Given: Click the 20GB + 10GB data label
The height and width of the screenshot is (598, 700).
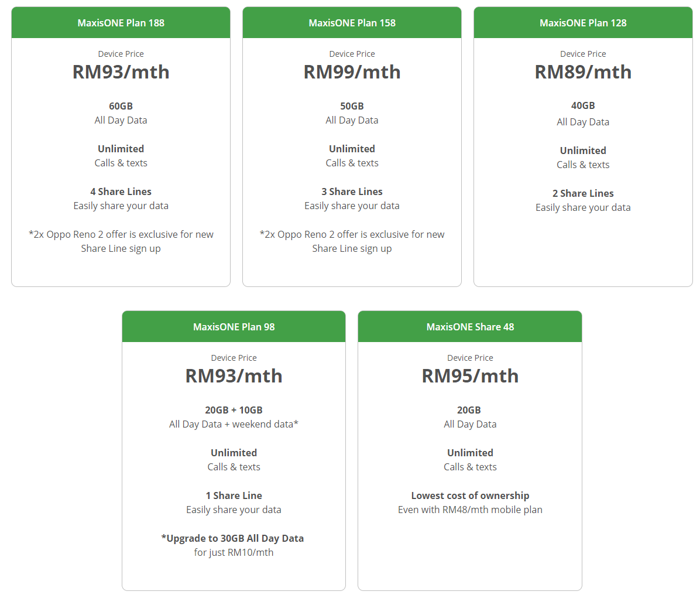Looking at the screenshot, I should pos(234,410).
